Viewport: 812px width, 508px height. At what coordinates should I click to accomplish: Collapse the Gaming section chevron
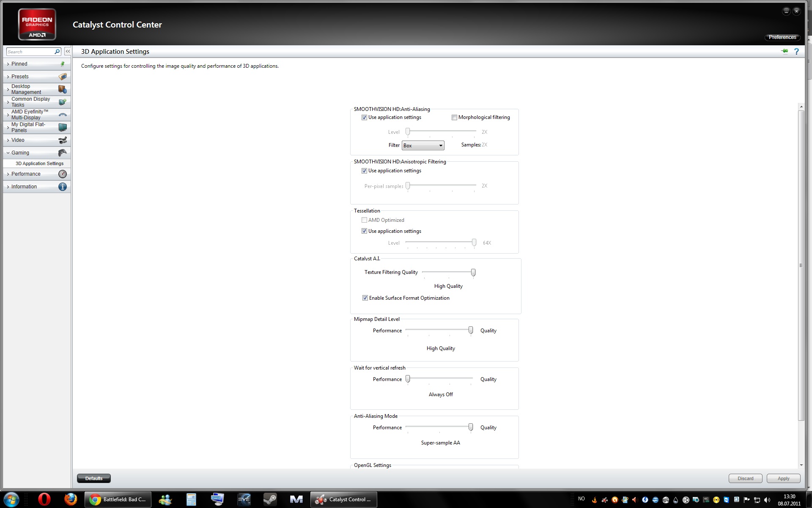click(x=8, y=153)
